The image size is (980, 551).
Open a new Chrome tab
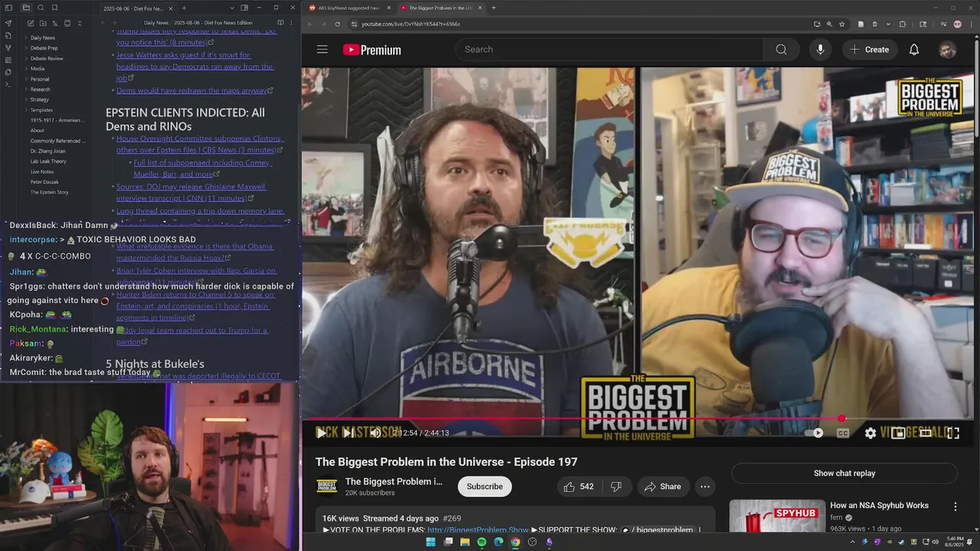pyautogui.click(x=494, y=8)
